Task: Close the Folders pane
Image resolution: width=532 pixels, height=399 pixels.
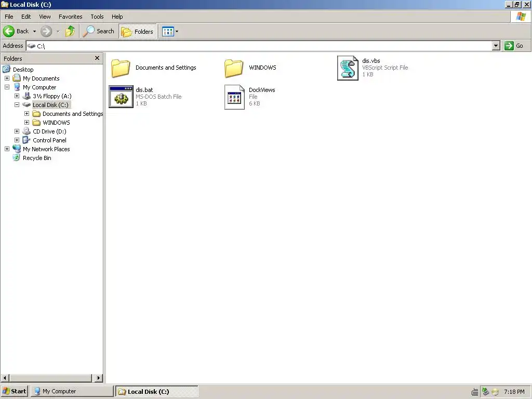Action: pos(97,58)
